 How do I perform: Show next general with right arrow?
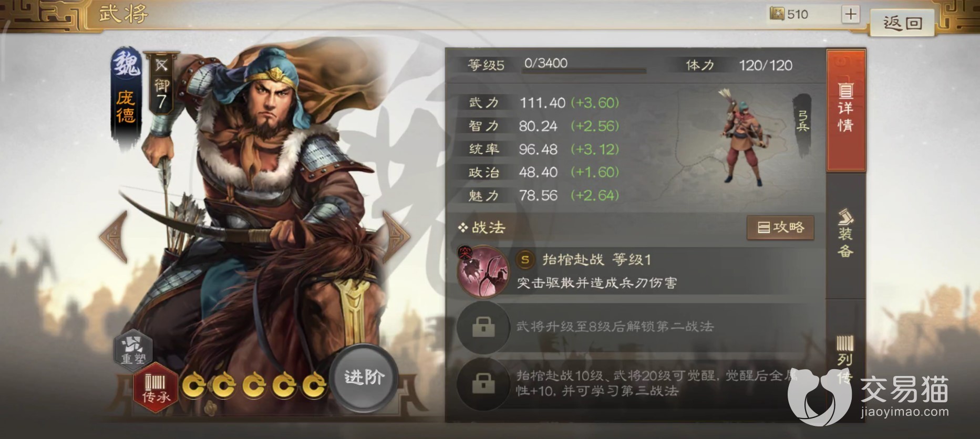(x=396, y=237)
